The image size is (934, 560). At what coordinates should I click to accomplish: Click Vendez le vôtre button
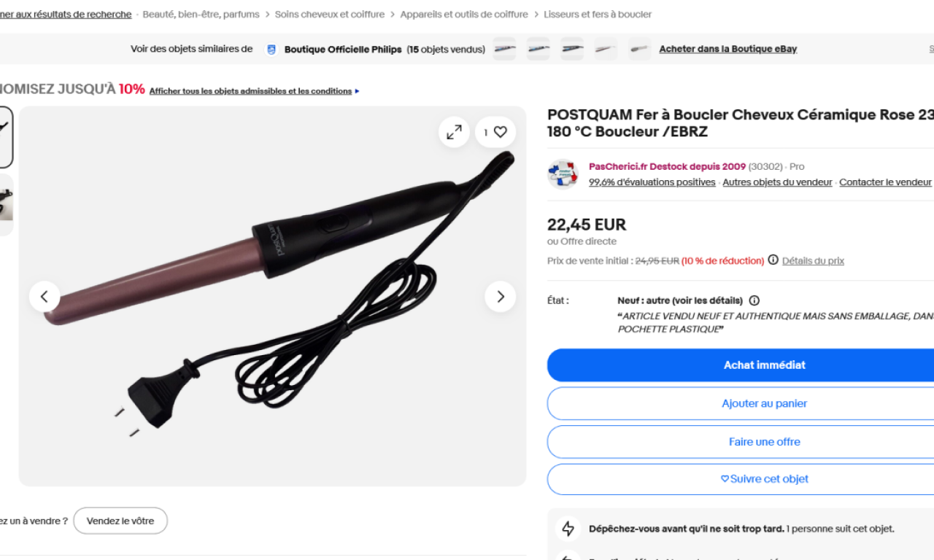(x=120, y=521)
